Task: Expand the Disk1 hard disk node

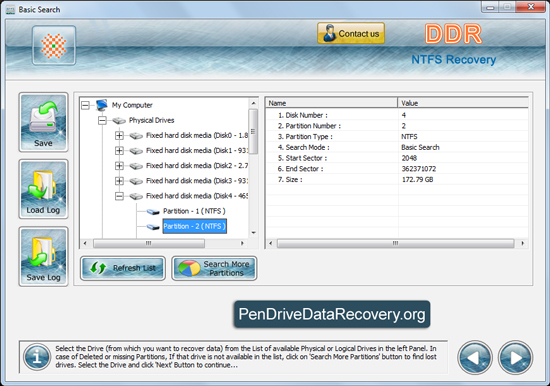Action: tap(119, 151)
